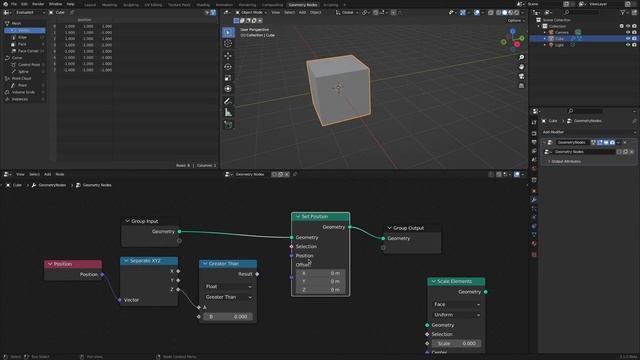Viewport: 640px width, 360px height.
Task: Open the Output properties tab
Action: click(534, 142)
